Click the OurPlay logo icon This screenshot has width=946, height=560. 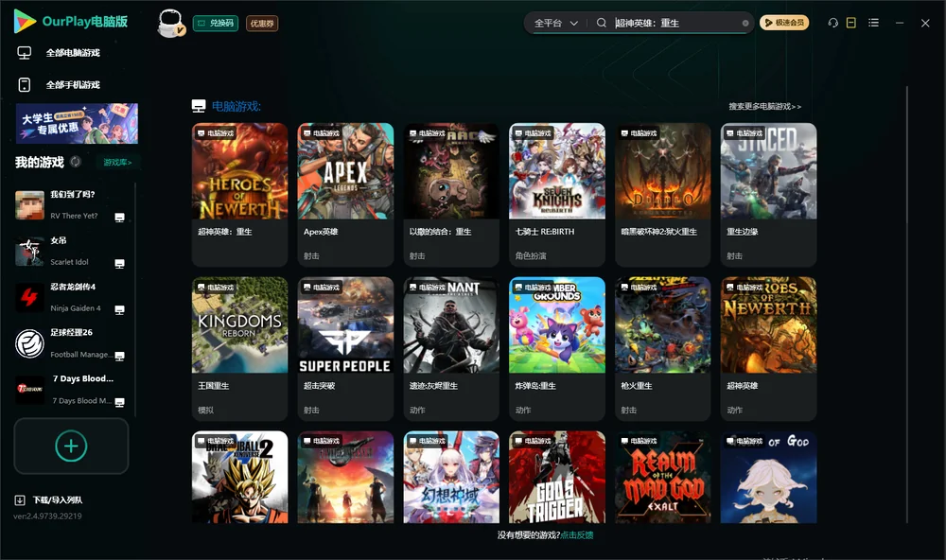pyautogui.click(x=25, y=21)
